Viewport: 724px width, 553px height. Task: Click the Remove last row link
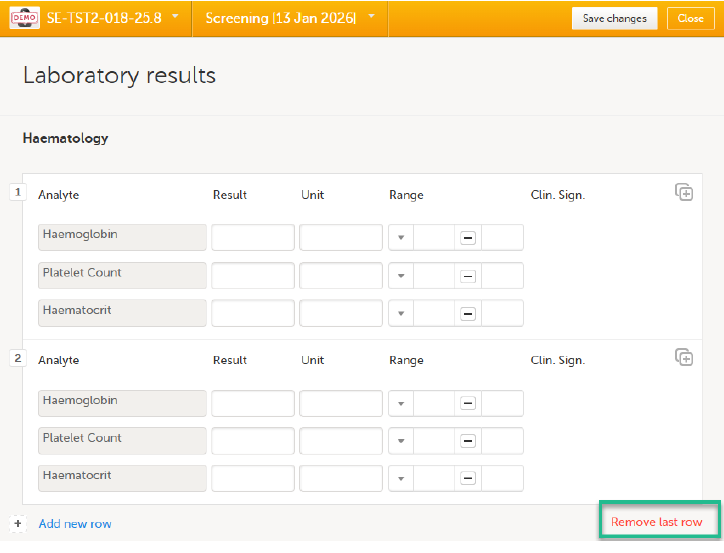pyautogui.click(x=656, y=522)
